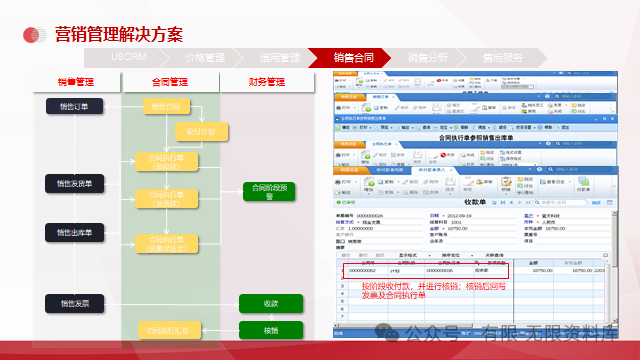Click the 合同执行汇总 yellow box
640x360 pixels.
[169, 331]
